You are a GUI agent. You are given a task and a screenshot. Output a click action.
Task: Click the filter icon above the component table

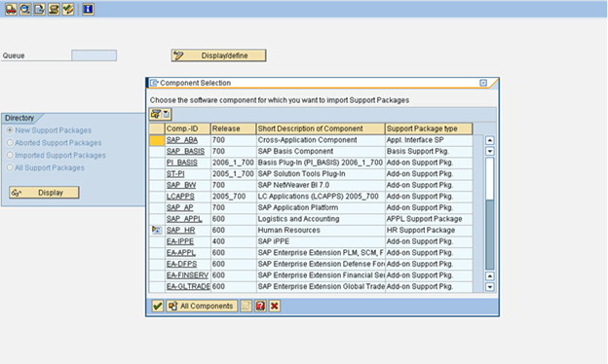(x=156, y=114)
